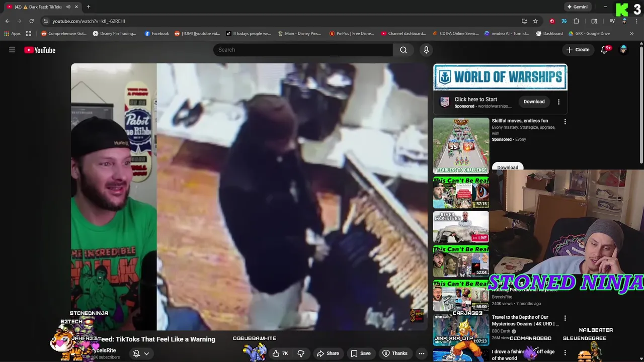644x362 pixels.
Task: Open the 52:04 This Can't Be Real video
Action: (461, 261)
